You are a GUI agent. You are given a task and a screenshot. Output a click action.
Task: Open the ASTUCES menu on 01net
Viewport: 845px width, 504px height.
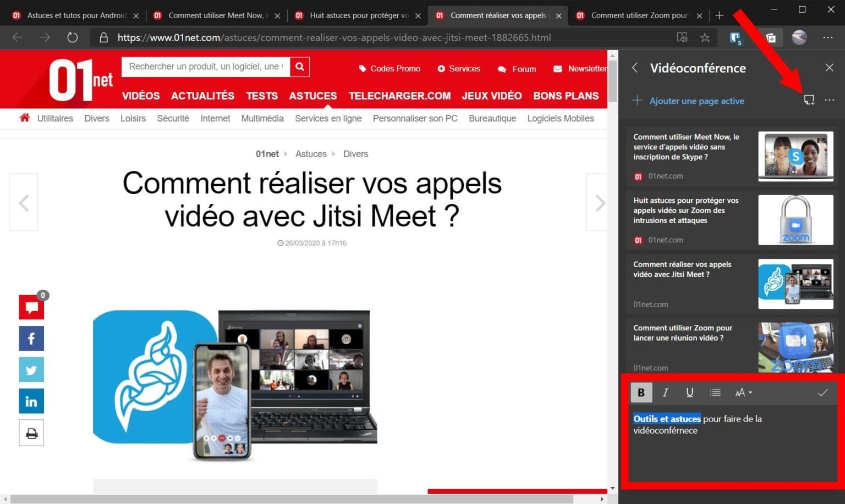(312, 96)
